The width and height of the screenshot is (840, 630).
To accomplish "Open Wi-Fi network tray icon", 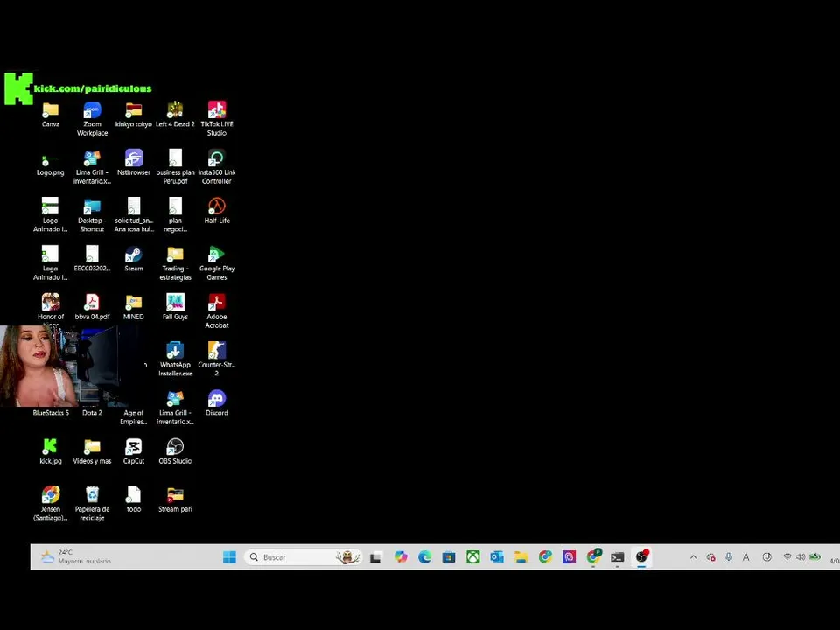I will (x=787, y=557).
